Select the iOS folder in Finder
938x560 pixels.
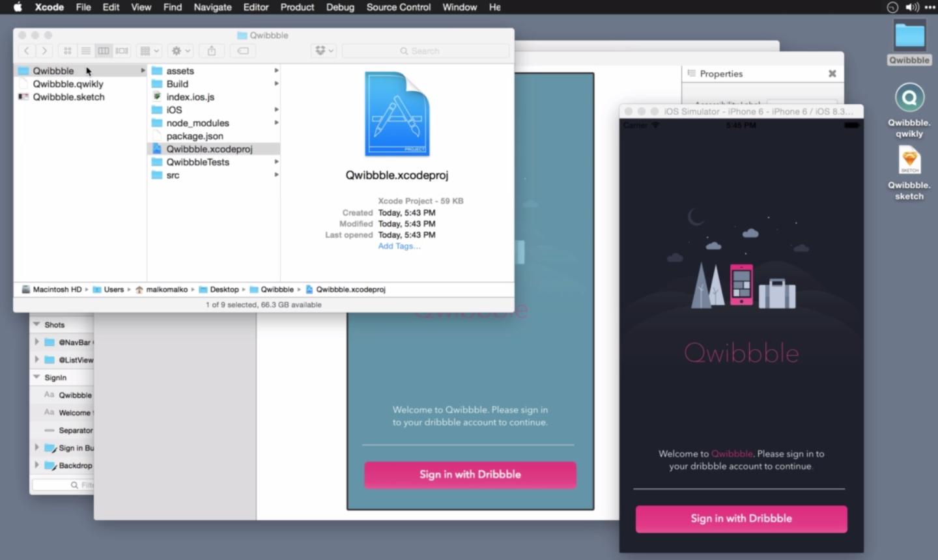214,110
